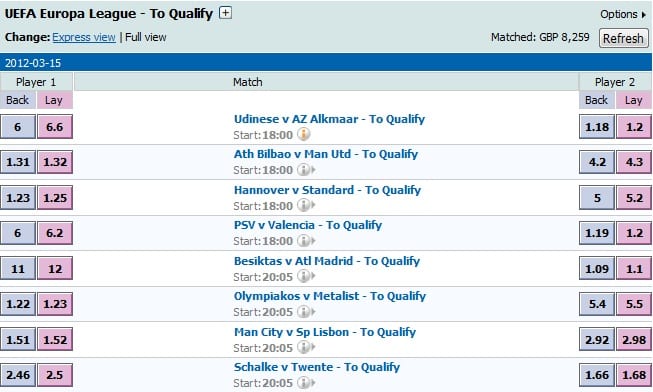Switch to Express view
Screen dimensions: 653x392
point(84,37)
